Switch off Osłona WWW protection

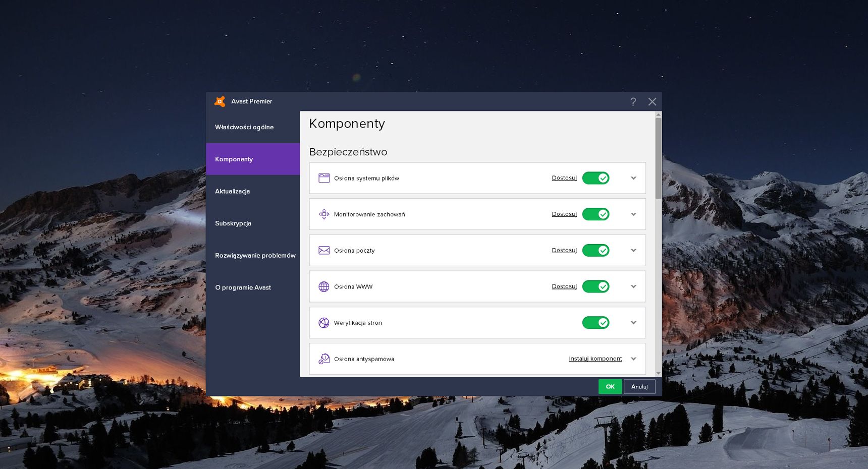(x=595, y=286)
